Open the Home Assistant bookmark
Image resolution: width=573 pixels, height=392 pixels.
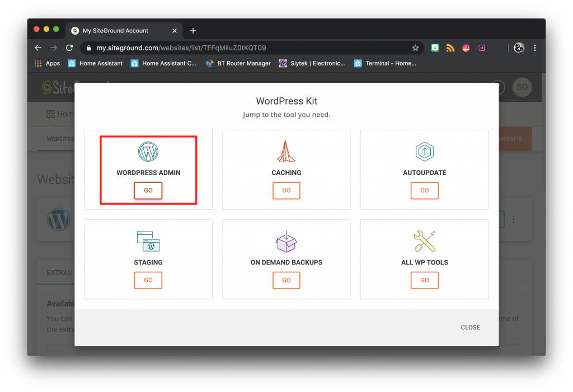[x=95, y=63]
